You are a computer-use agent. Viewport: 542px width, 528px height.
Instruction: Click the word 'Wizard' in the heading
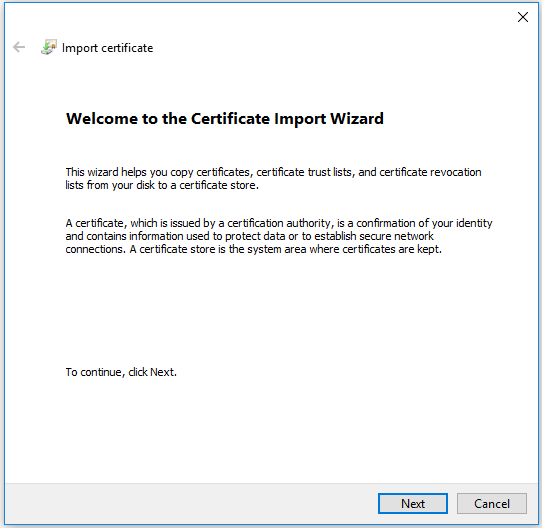click(x=357, y=119)
